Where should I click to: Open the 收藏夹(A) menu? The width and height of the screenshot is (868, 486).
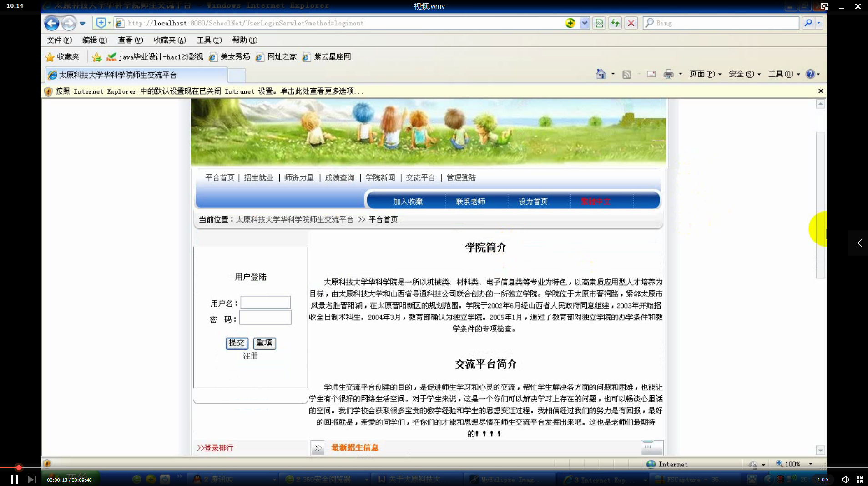[x=170, y=40]
